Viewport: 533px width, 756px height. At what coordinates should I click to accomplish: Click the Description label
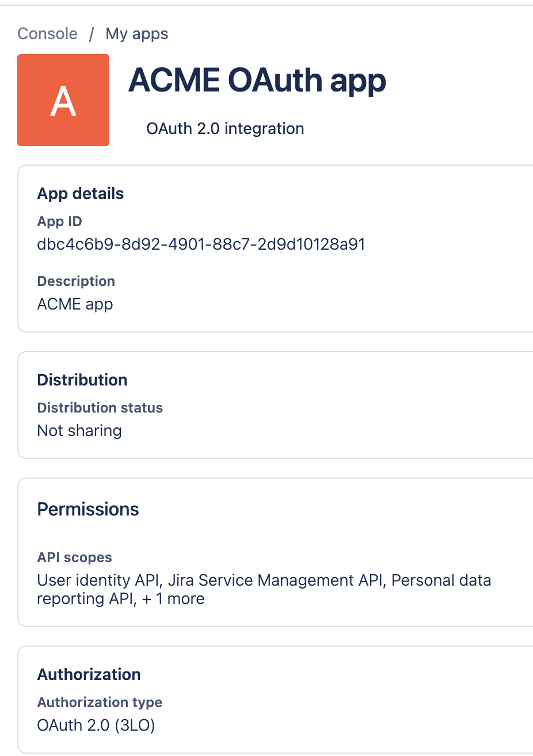coord(76,281)
